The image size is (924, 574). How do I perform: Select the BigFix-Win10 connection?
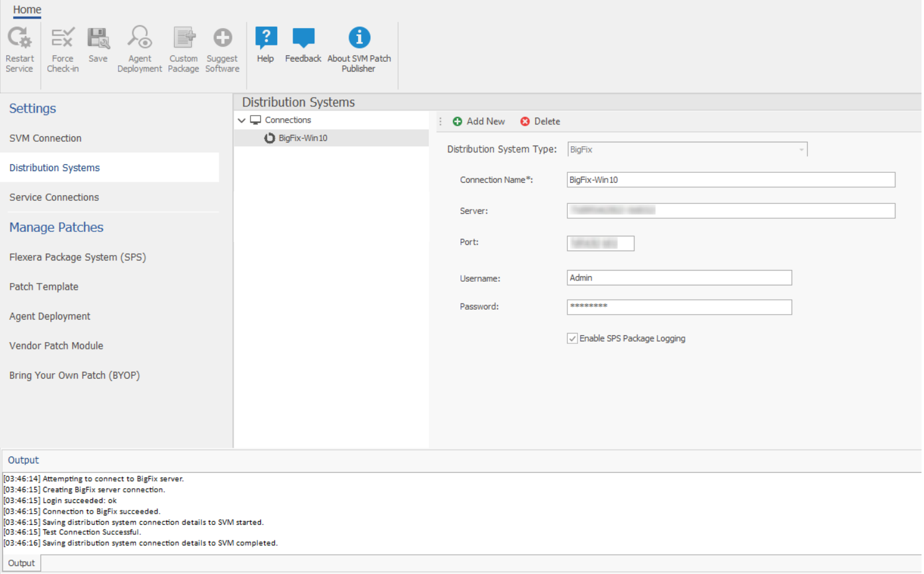tap(303, 138)
